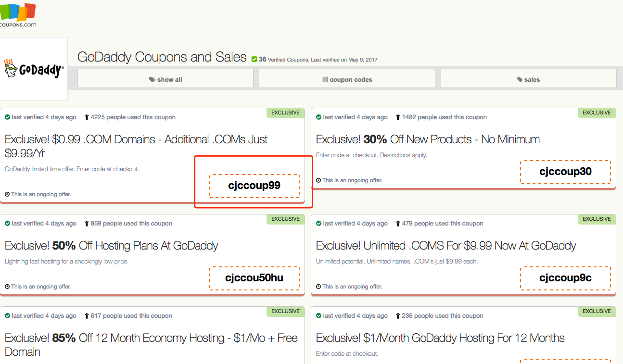Select the cjccoup9c coupon code box
The width and height of the screenshot is (623, 364).
(x=565, y=278)
